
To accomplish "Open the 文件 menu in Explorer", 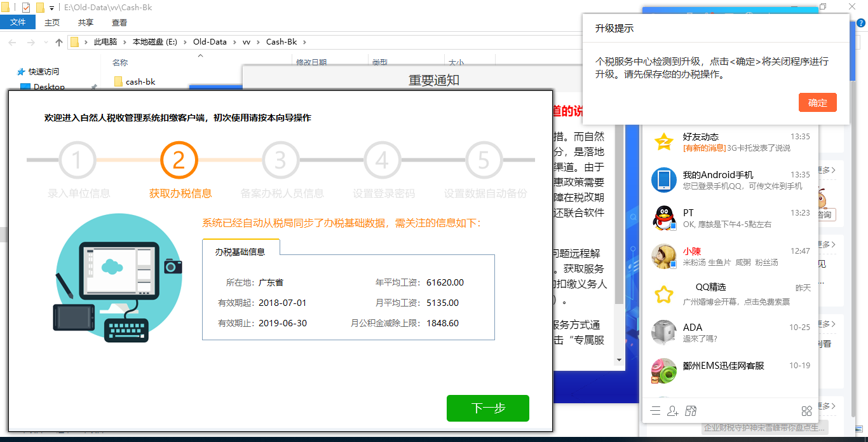I will [x=18, y=22].
